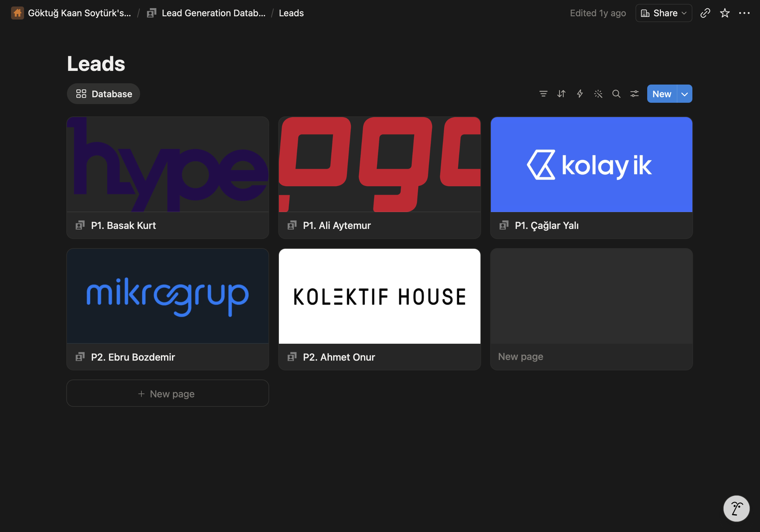This screenshot has width=760, height=532.
Task: Go to Göktuğ Kaan Soytürk's workspace breadcrumb
Action: tap(79, 13)
